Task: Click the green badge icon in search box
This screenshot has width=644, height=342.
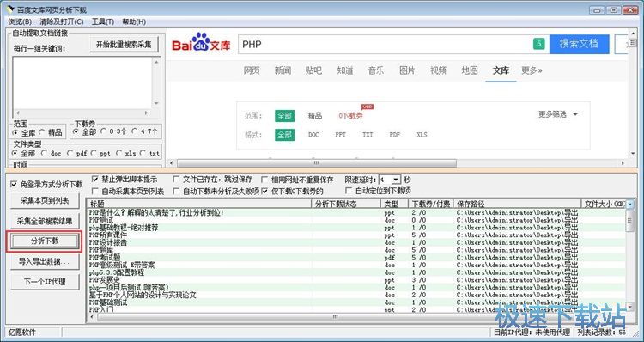Action: click(539, 44)
